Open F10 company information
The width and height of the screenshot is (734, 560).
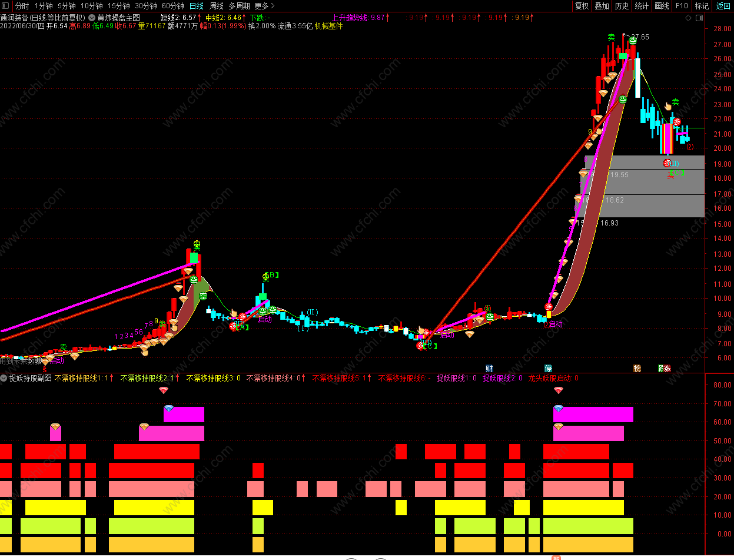(682, 6)
